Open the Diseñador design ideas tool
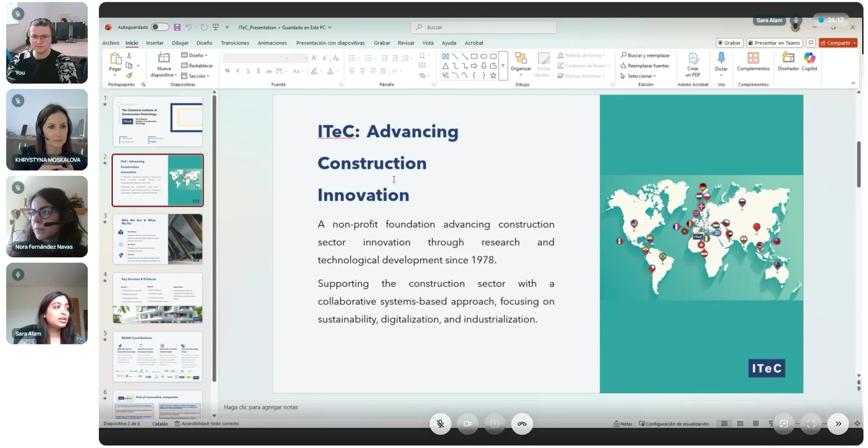 (788, 58)
